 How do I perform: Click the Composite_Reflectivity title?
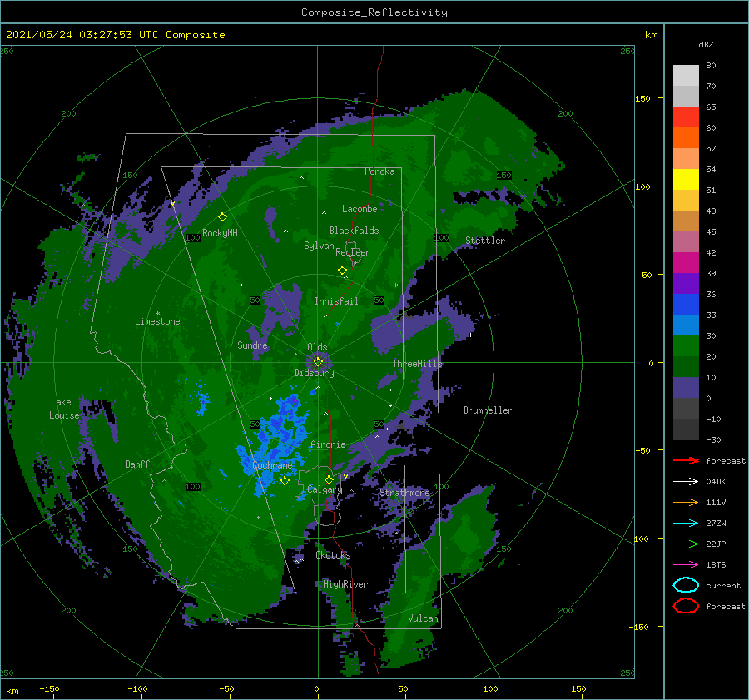coord(374,12)
